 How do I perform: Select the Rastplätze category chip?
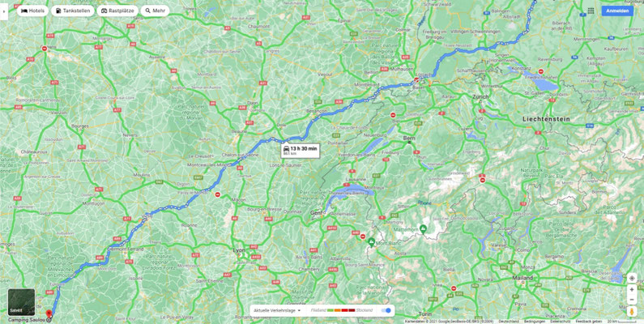click(118, 11)
